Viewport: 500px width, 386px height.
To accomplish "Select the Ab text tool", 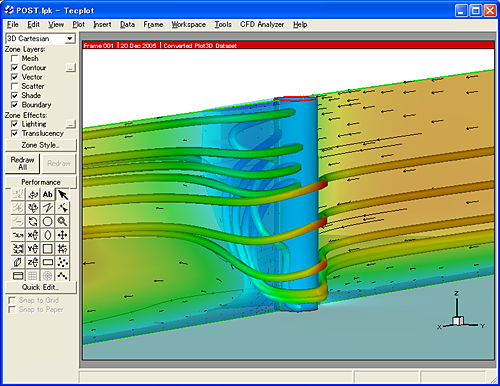I will 48,194.
